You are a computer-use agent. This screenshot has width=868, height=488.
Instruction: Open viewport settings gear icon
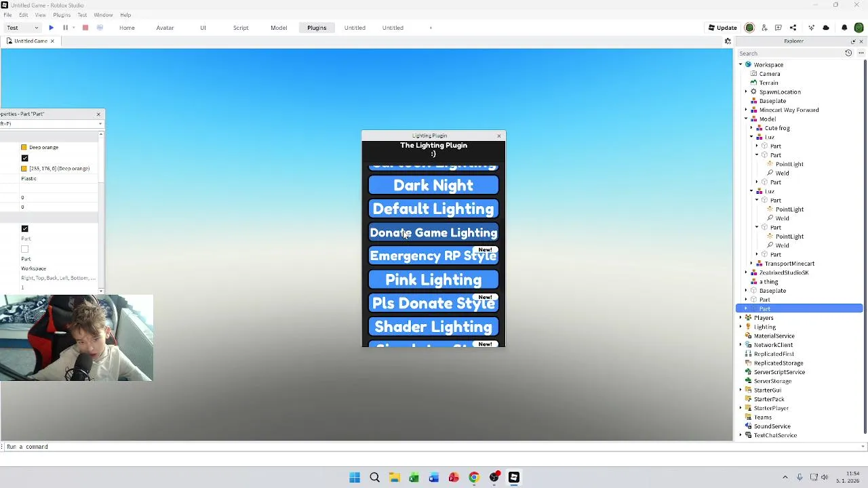[x=728, y=41]
